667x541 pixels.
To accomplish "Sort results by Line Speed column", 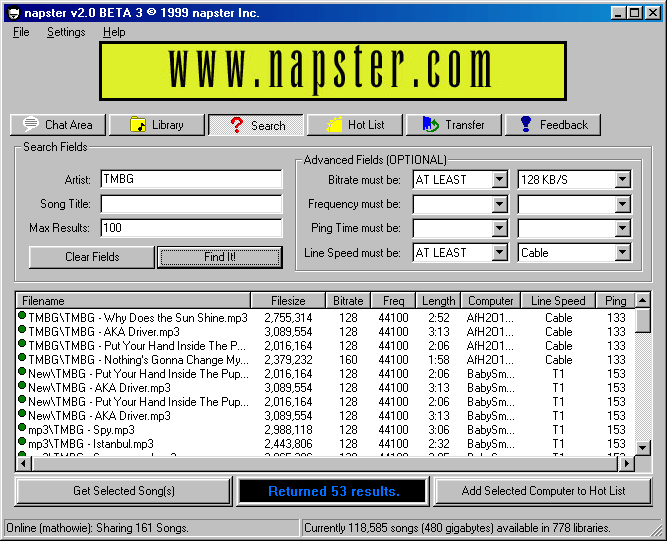I will pos(558,301).
